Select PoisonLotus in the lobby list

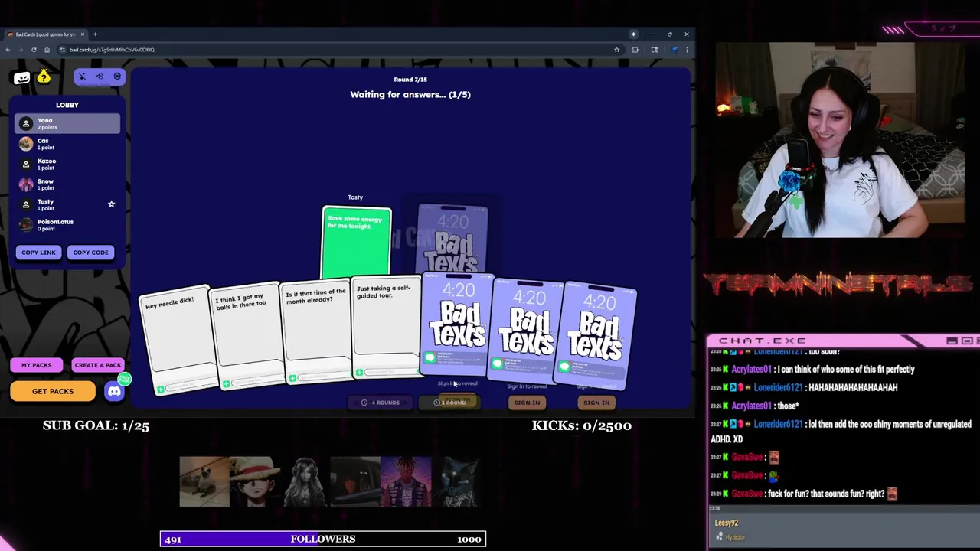click(x=67, y=224)
